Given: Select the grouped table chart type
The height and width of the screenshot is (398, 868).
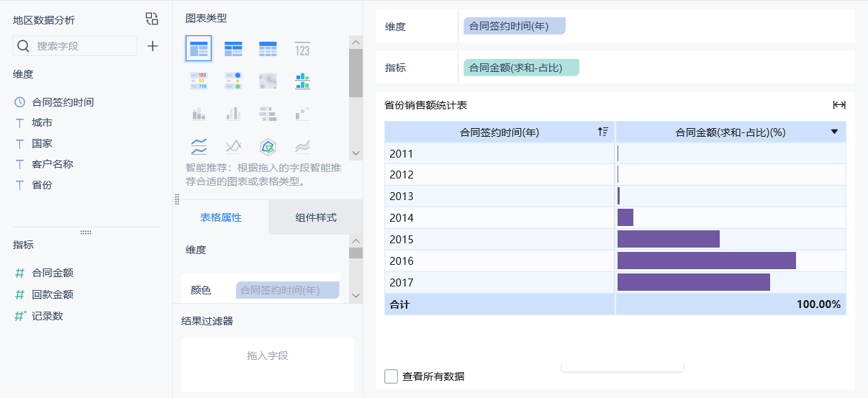Looking at the screenshot, I should (x=198, y=49).
